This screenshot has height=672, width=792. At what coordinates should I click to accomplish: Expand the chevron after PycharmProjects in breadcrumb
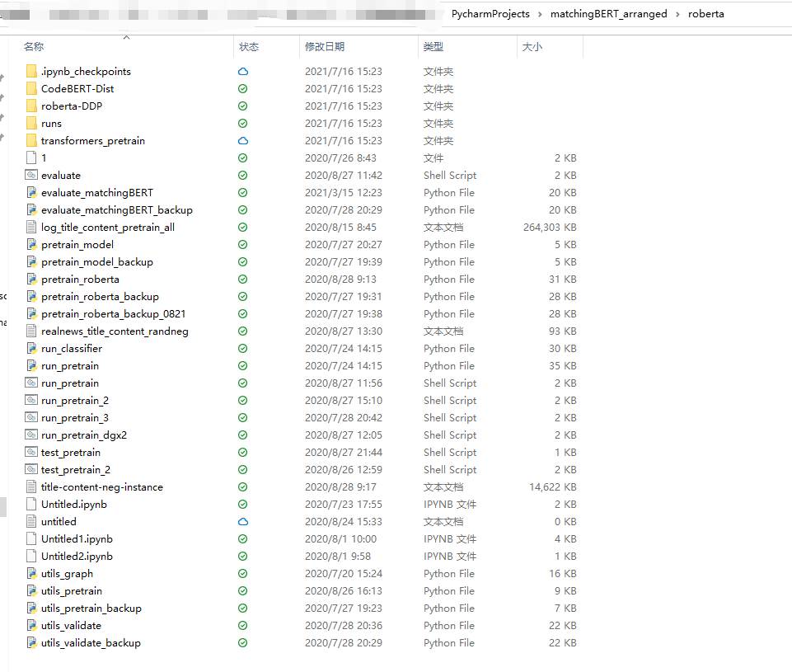540,14
